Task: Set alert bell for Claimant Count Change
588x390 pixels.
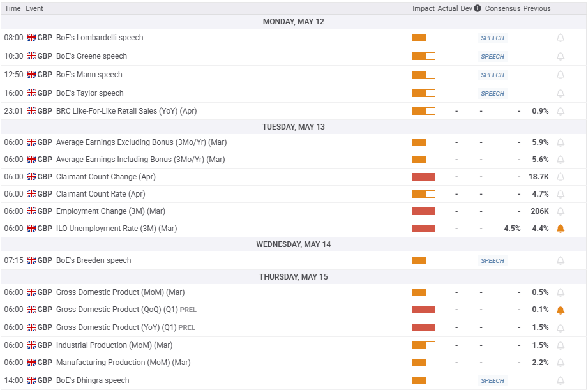Action: pyautogui.click(x=561, y=177)
